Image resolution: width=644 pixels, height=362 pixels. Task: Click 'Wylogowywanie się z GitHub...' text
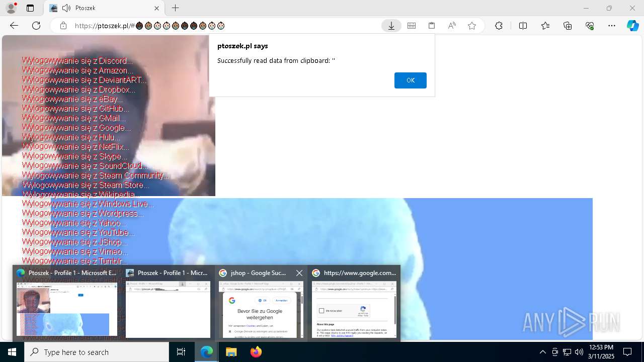click(x=75, y=109)
